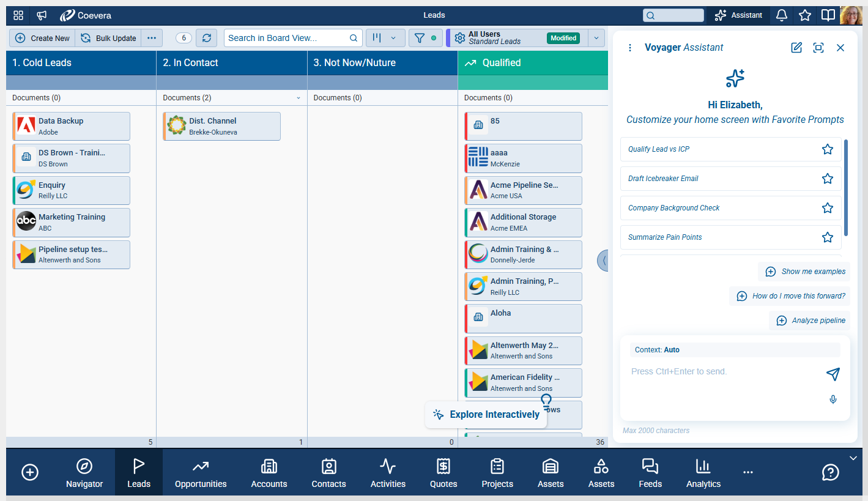
Task: Favorite the Qualify Lead vs ICP prompt
Action: coord(828,149)
